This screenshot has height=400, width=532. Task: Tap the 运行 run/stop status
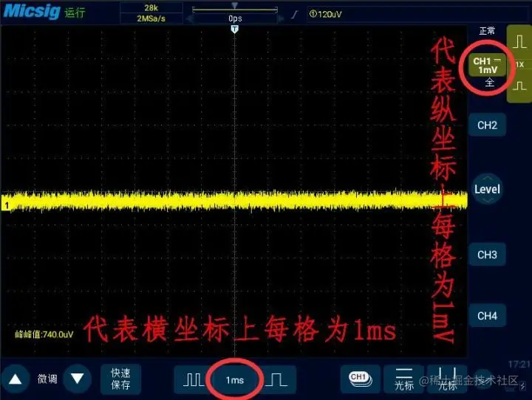click(x=75, y=13)
